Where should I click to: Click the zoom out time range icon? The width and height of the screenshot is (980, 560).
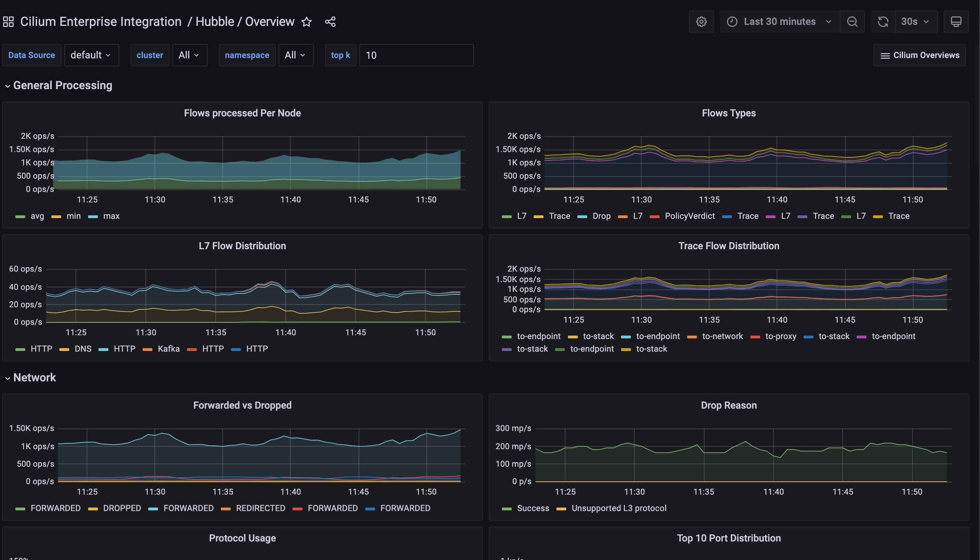pos(852,22)
